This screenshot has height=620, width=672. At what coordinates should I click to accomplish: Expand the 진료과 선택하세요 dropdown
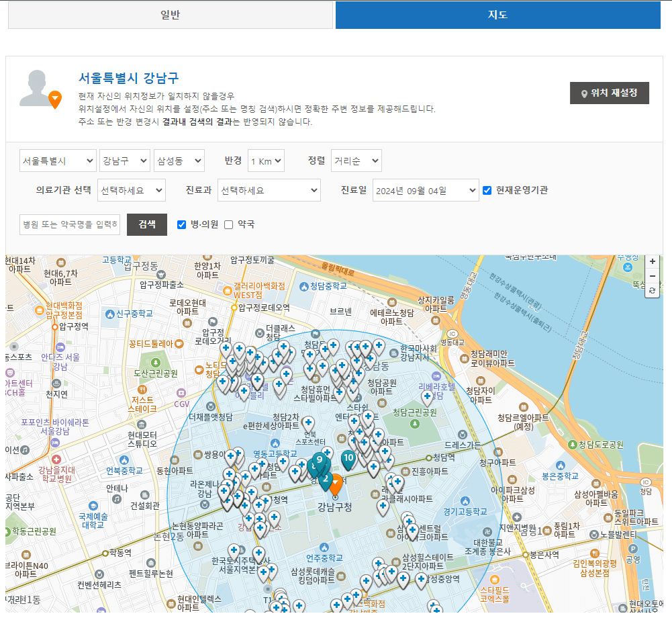pos(269,190)
